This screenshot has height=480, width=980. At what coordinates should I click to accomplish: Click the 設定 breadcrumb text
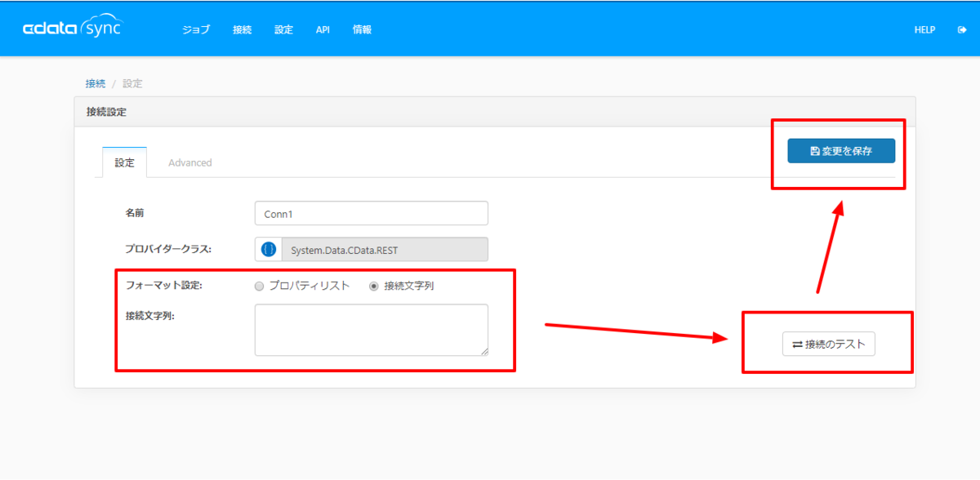click(132, 83)
